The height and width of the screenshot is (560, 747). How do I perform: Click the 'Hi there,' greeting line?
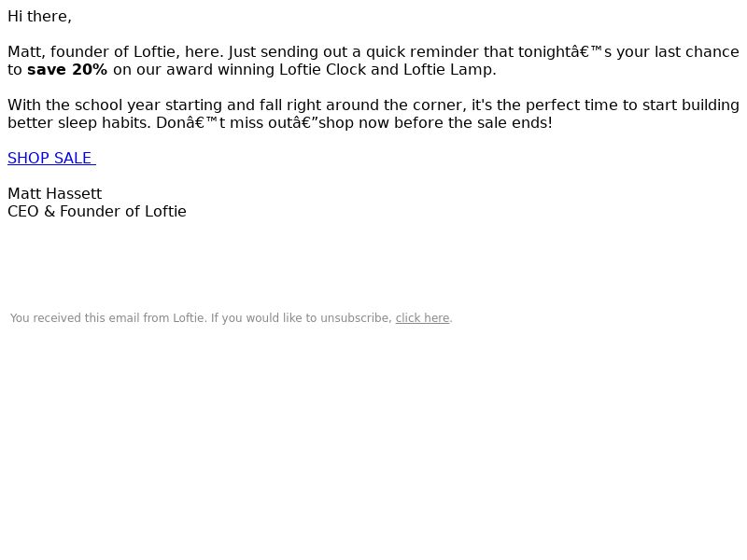click(x=39, y=17)
